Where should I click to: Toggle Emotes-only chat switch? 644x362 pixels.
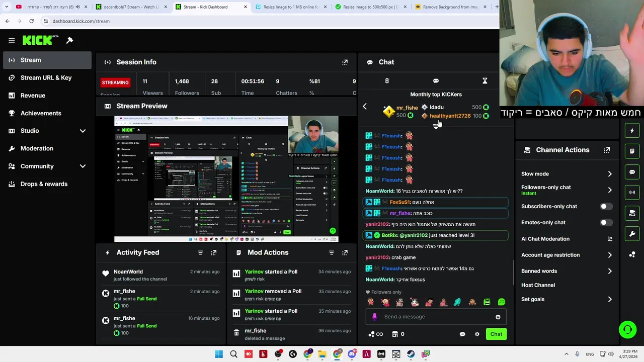[x=606, y=222]
